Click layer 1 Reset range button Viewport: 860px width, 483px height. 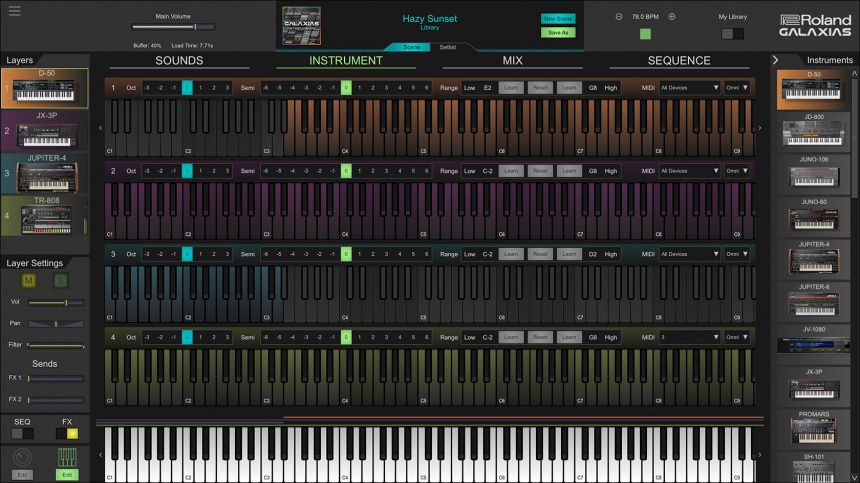540,88
